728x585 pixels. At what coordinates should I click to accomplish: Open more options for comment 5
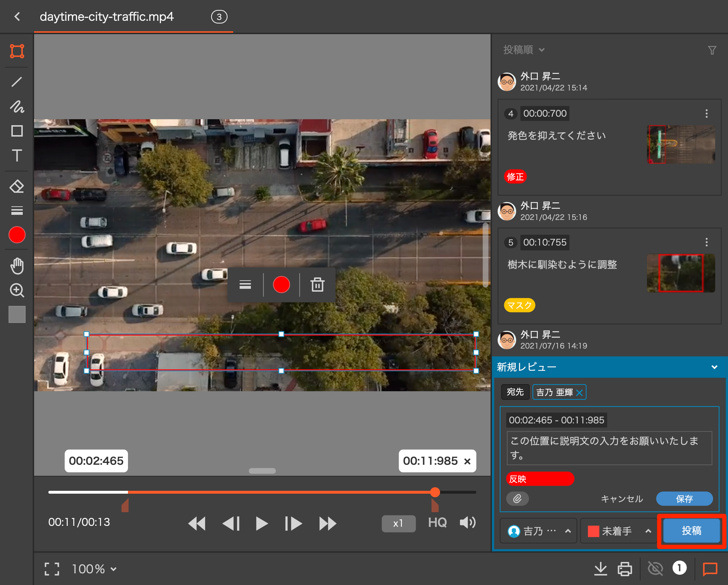click(706, 242)
